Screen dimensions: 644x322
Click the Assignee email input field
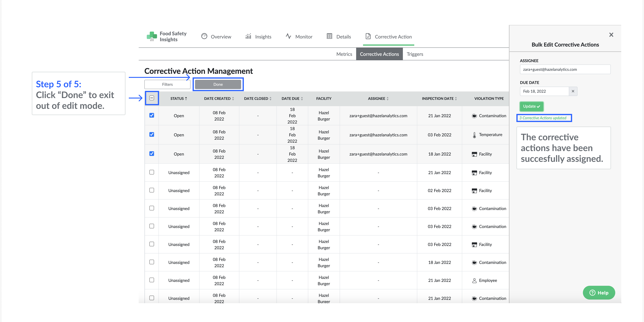565,69
